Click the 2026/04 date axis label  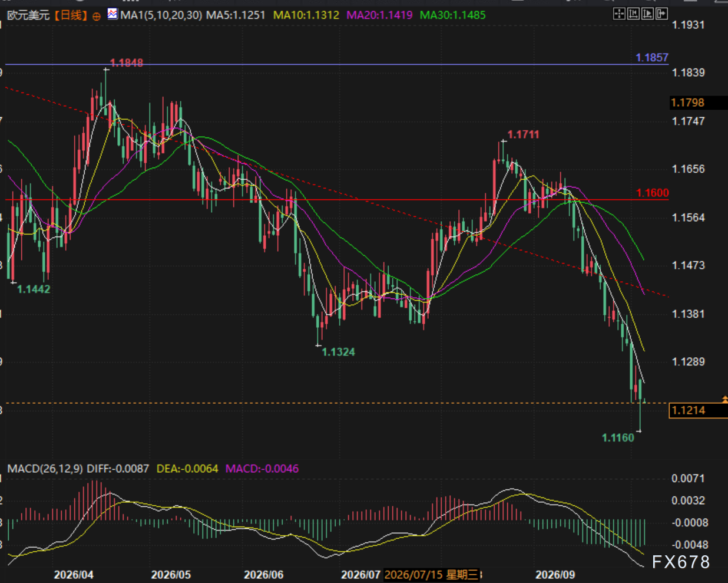click(74, 574)
